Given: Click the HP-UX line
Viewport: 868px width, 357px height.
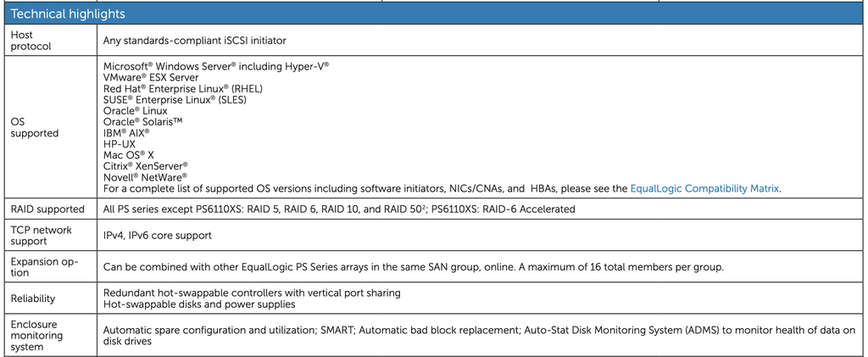Looking at the screenshot, I should (x=120, y=144).
